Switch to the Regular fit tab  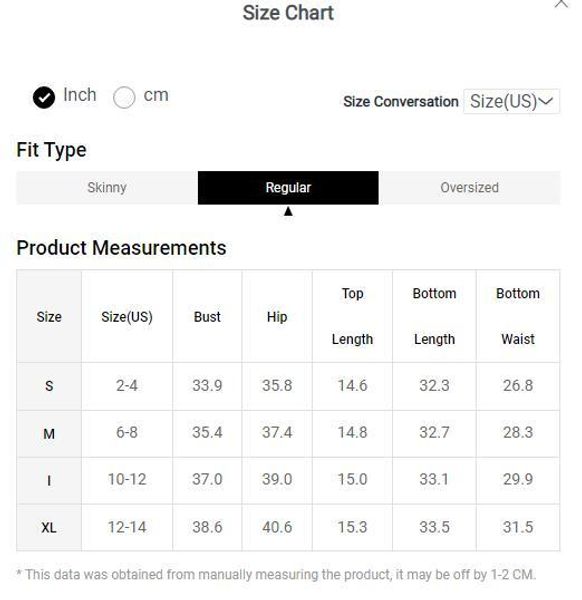pos(288,188)
